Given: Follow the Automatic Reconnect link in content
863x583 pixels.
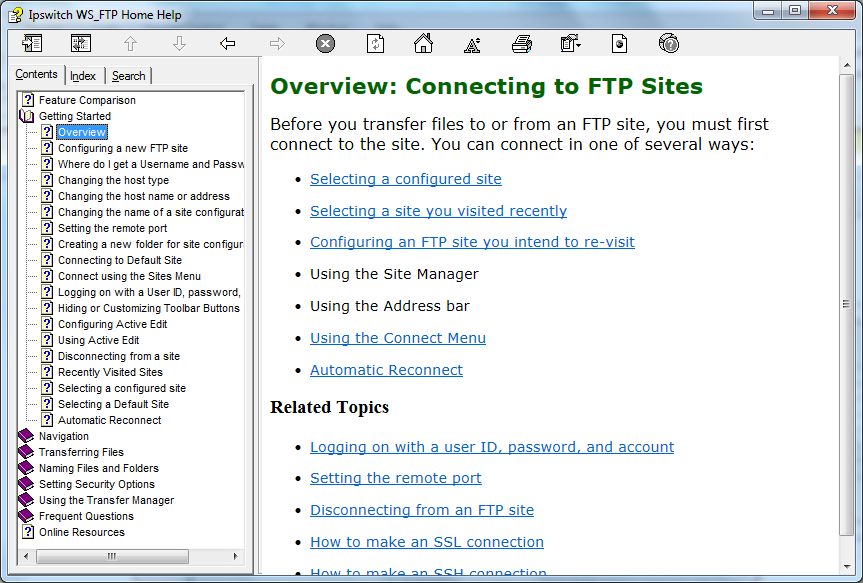Looking at the screenshot, I should click(386, 370).
